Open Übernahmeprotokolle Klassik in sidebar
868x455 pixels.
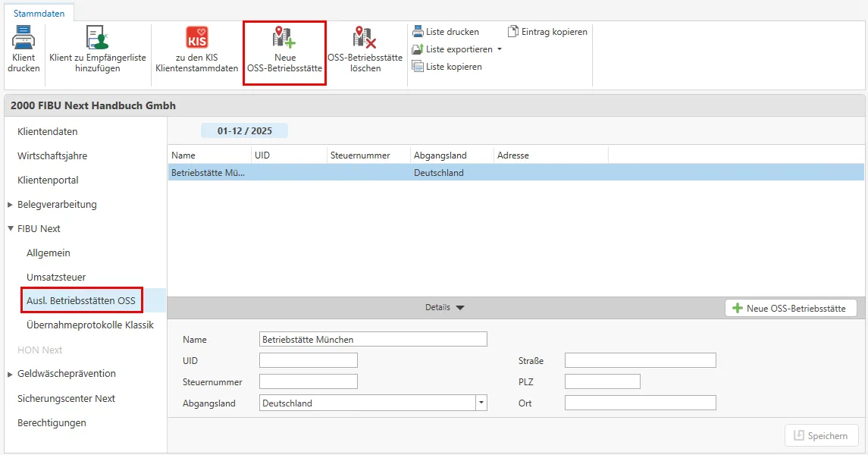coord(90,325)
